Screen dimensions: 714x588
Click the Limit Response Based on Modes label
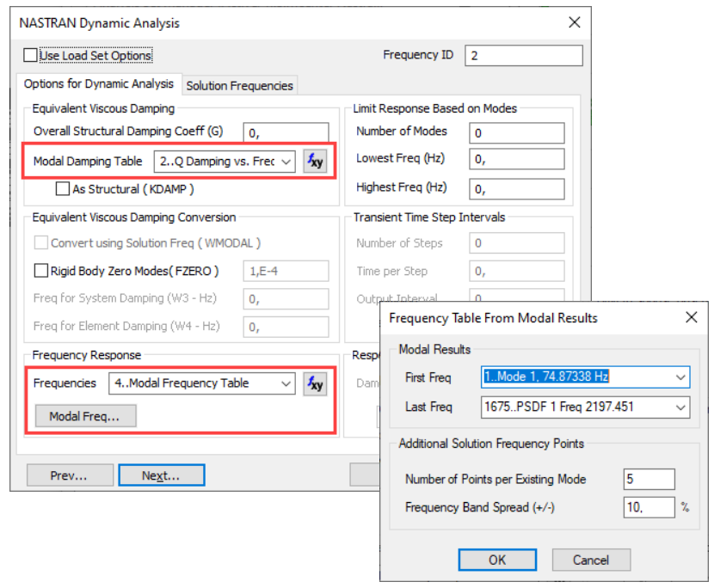coord(435,108)
